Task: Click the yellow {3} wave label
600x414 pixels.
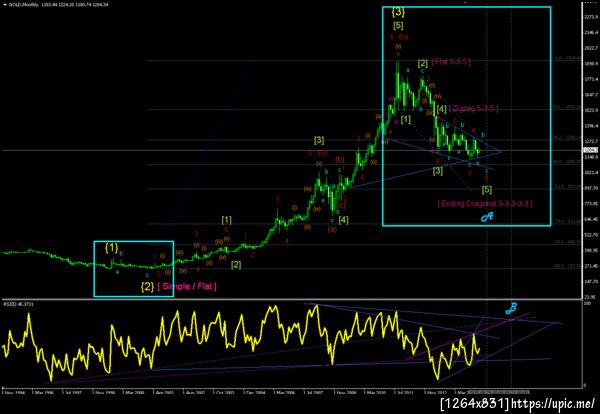Action: [398, 12]
